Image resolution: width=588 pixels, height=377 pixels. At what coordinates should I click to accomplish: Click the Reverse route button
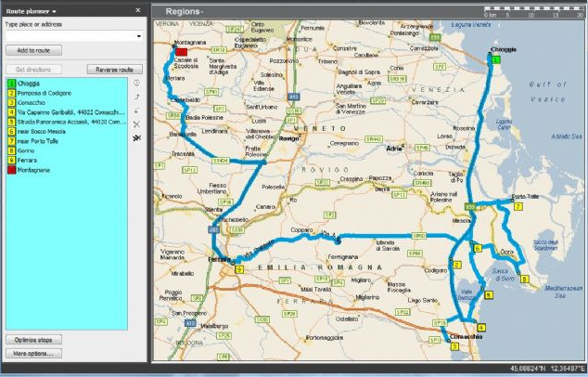point(114,70)
